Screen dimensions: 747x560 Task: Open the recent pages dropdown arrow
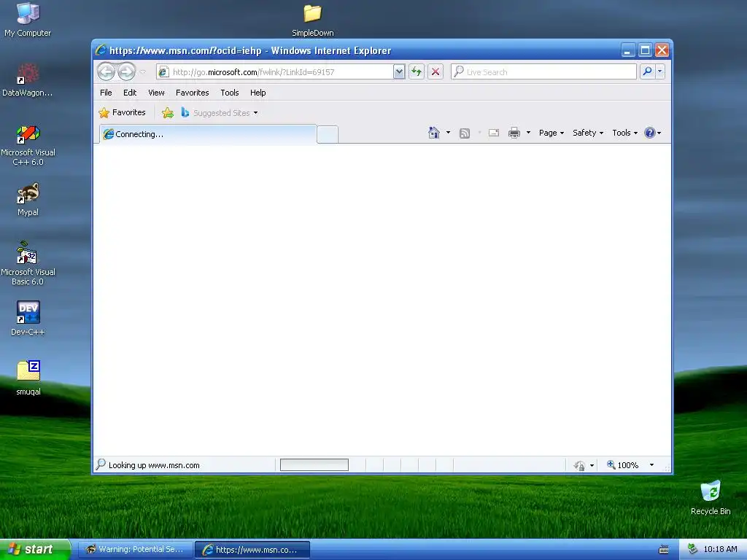[142, 72]
